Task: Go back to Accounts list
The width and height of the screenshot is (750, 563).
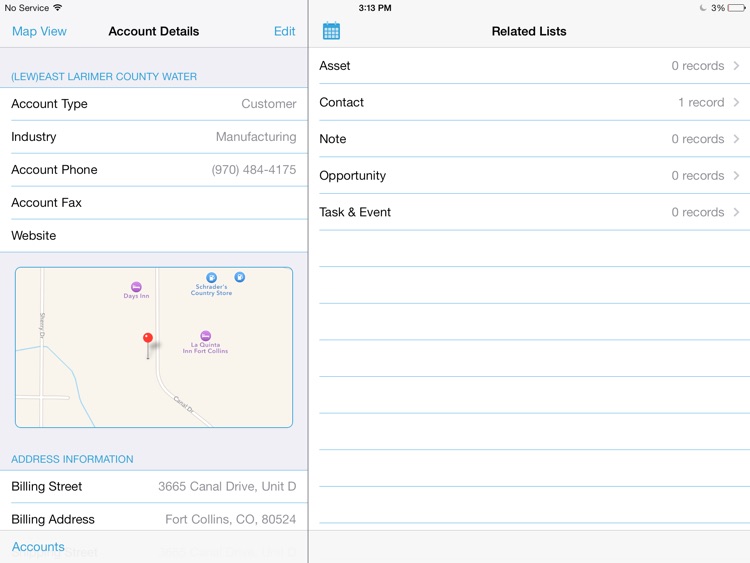Action: 38,546
